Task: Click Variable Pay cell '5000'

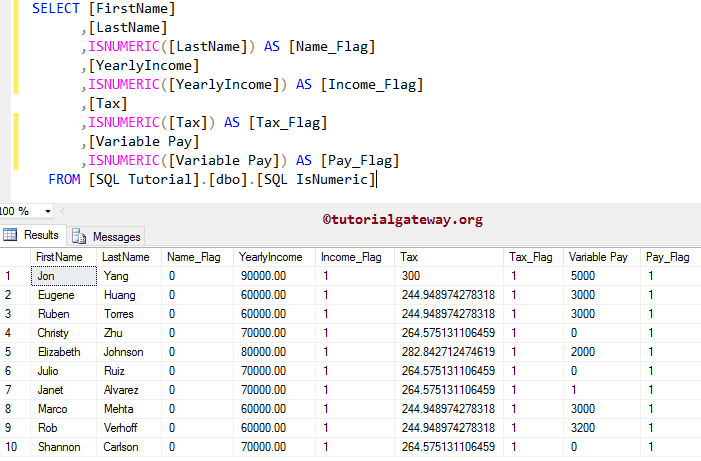Action: (602, 276)
